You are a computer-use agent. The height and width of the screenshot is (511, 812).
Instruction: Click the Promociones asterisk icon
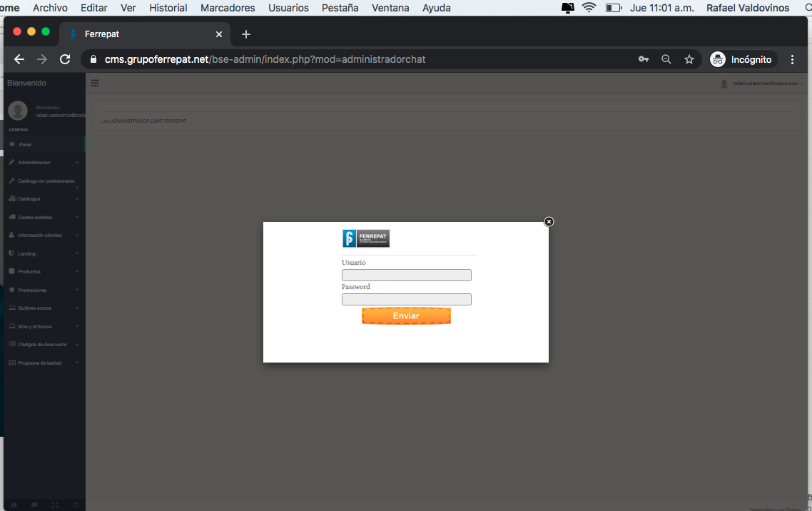coord(12,290)
